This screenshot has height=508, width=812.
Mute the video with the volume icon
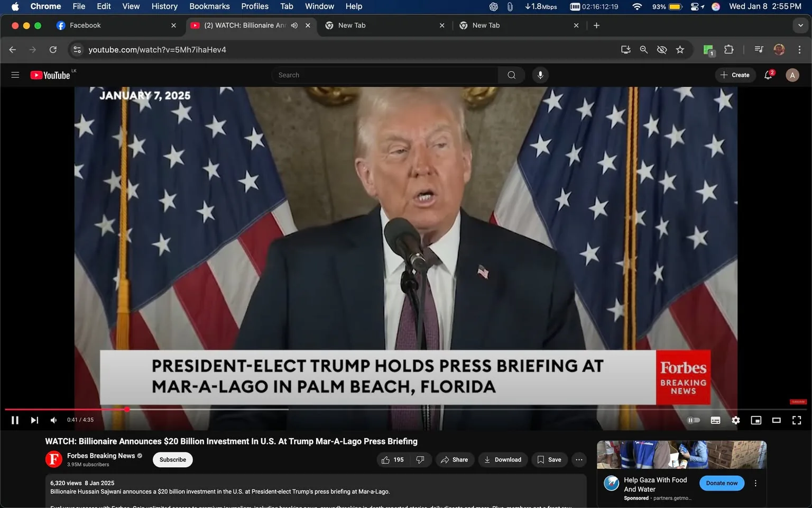click(x=53, y=420)
